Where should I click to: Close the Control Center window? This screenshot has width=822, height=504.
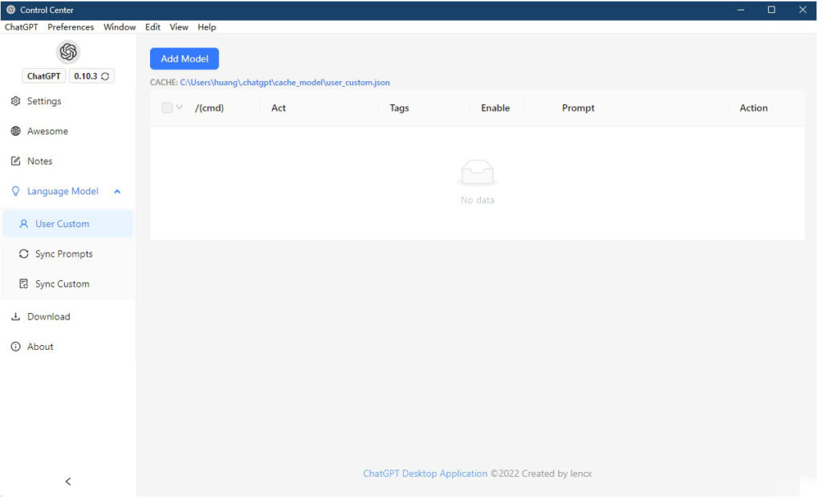click(803, 10)
